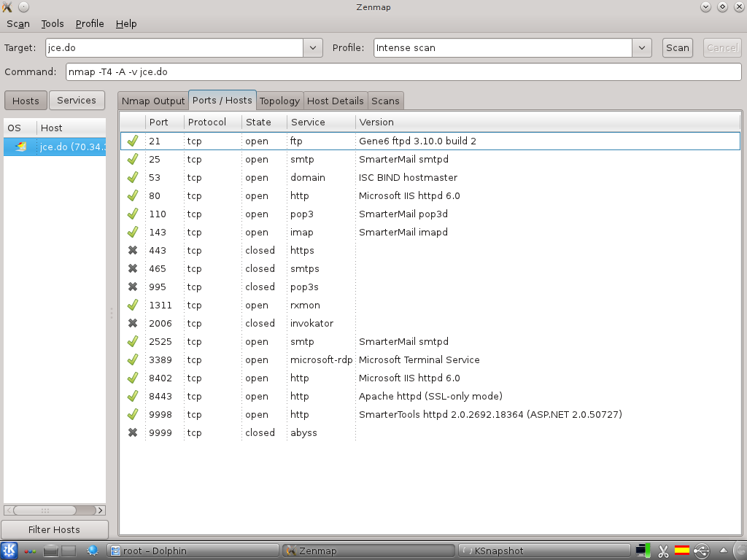The width and height of the screenshot is (747, 560).
Task: Click the Klipper scissors tray icon
Action: point(663,551)
